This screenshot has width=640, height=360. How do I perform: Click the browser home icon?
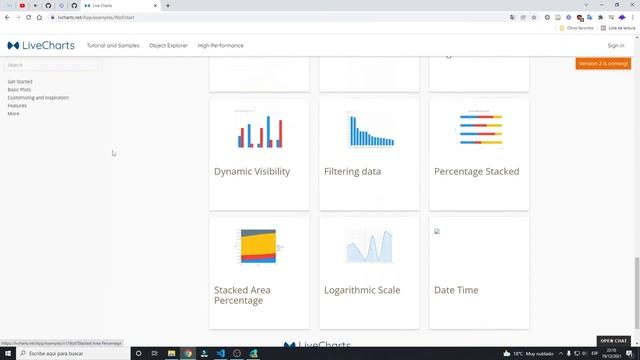click(39, 18)
